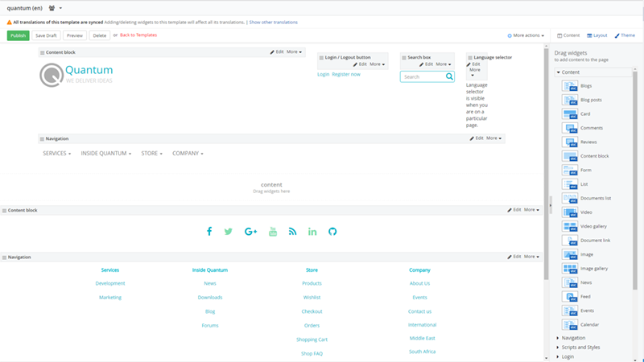Click the green Publish button
644x362 pixels.
tap(18, 35)
